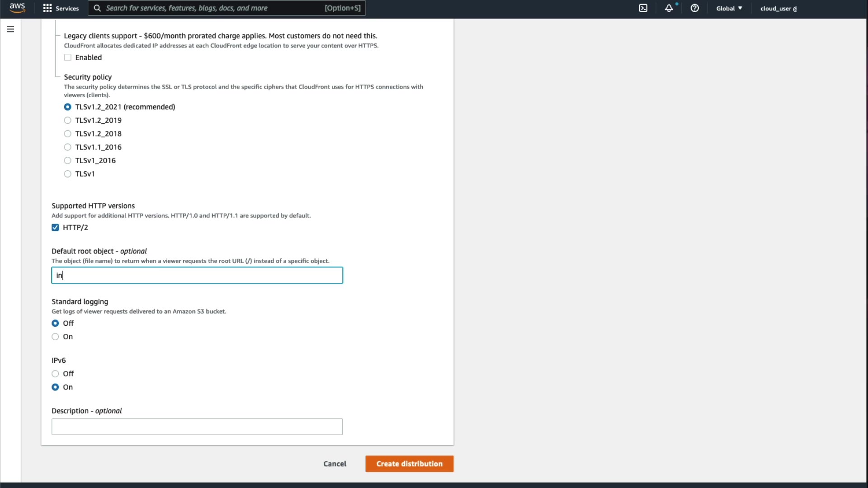Viewport: 868px width, 488px height.
Task: Open the help question mark icon
Action: pyautogui.click(x=694, y=8)
